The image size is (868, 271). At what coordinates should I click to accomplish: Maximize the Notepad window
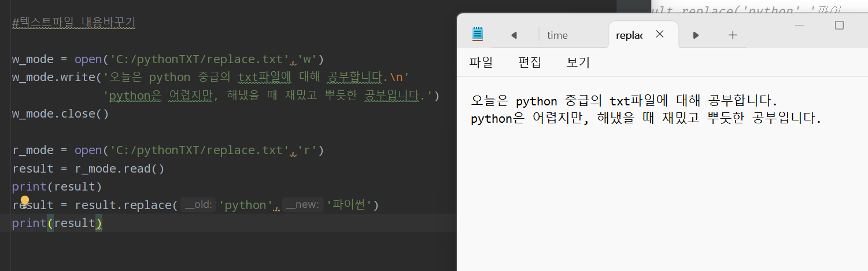tap(840, 25)
